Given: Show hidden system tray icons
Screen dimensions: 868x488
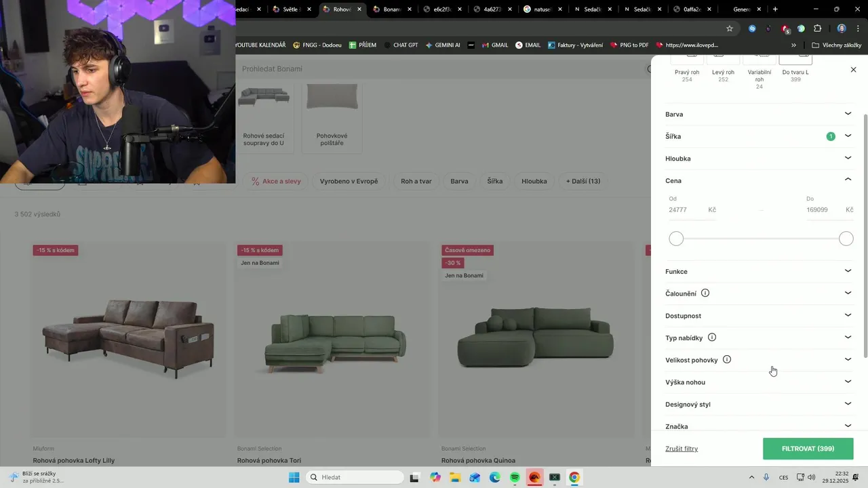Looking at the screenshot, I should pyautogui.click(x=751, y=477).
